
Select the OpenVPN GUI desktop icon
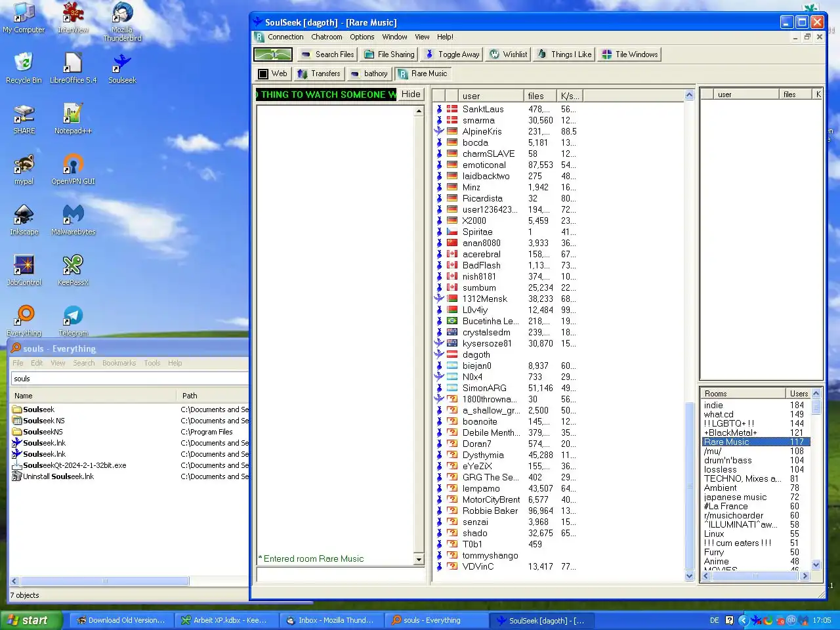click(73, 169)
